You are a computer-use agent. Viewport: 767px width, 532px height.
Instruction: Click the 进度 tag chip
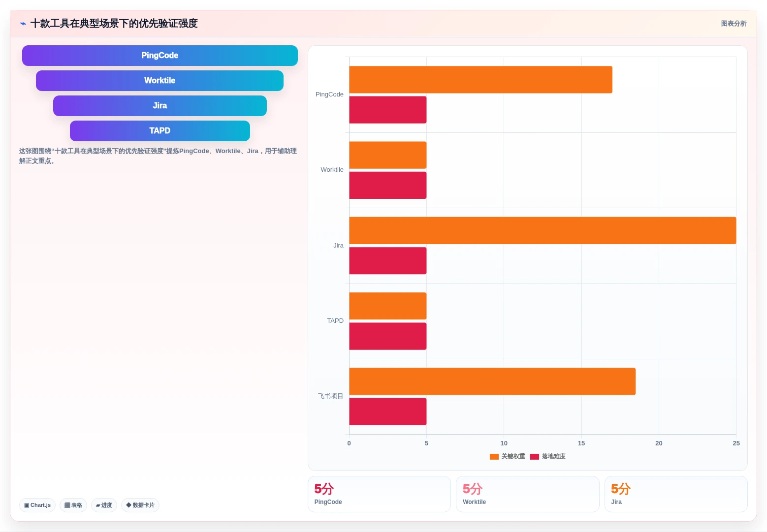[x=104, y=505]
